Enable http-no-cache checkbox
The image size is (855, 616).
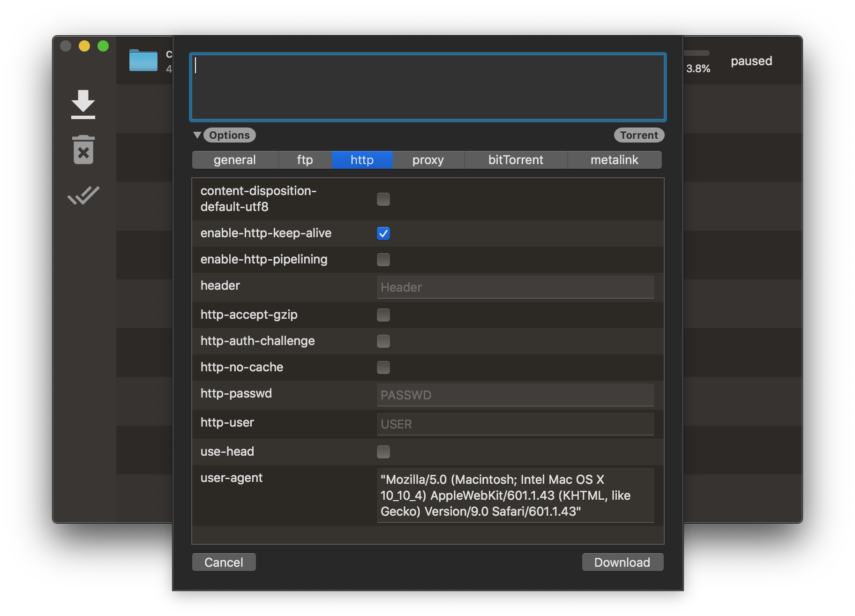point(383,367)
